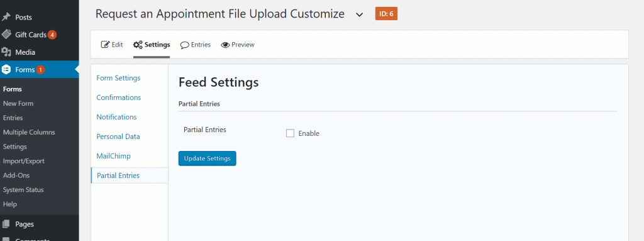Click the Gift Cards tag icon

point(6,35)
